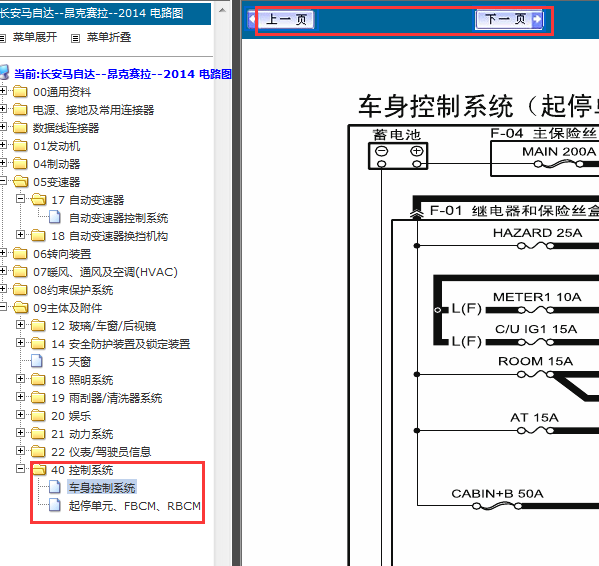This screenshot has height=566, width=599.
Task: Go to the next page (下一页)
Action: point(509,19)
